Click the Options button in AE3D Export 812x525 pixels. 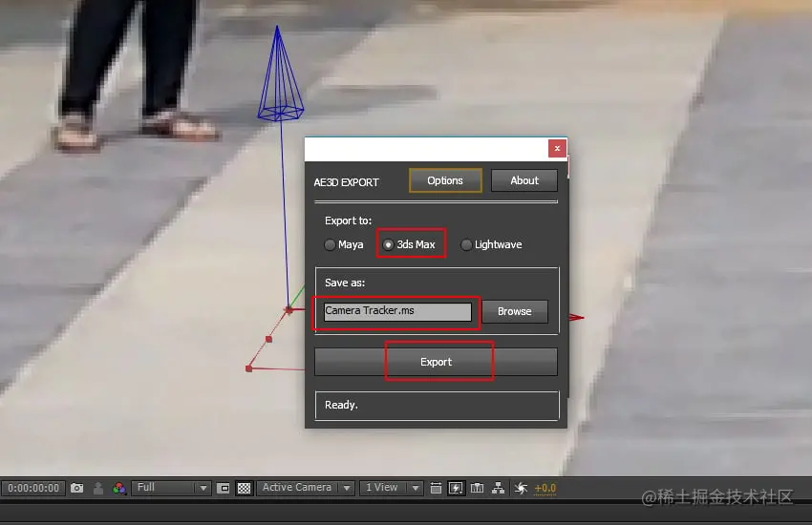coord(445,180)
